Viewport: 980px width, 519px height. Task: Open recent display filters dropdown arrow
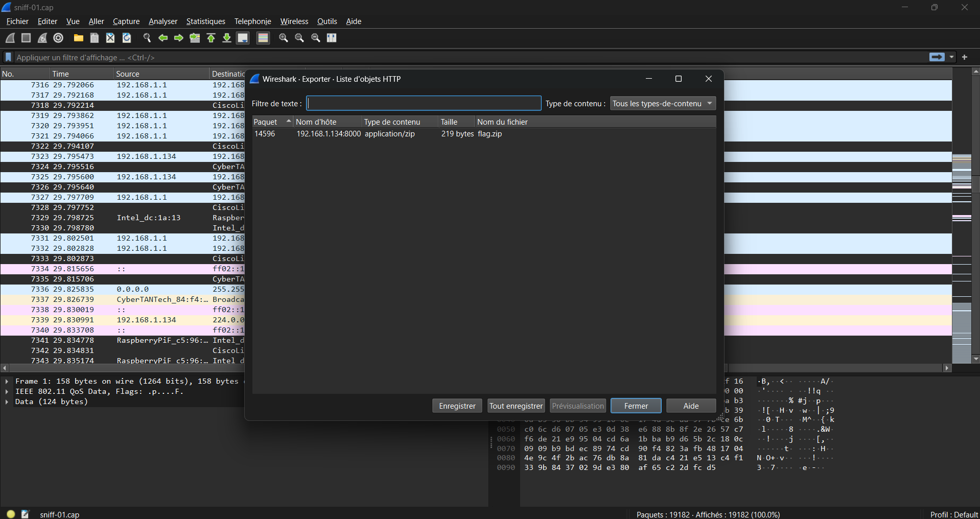951,57
